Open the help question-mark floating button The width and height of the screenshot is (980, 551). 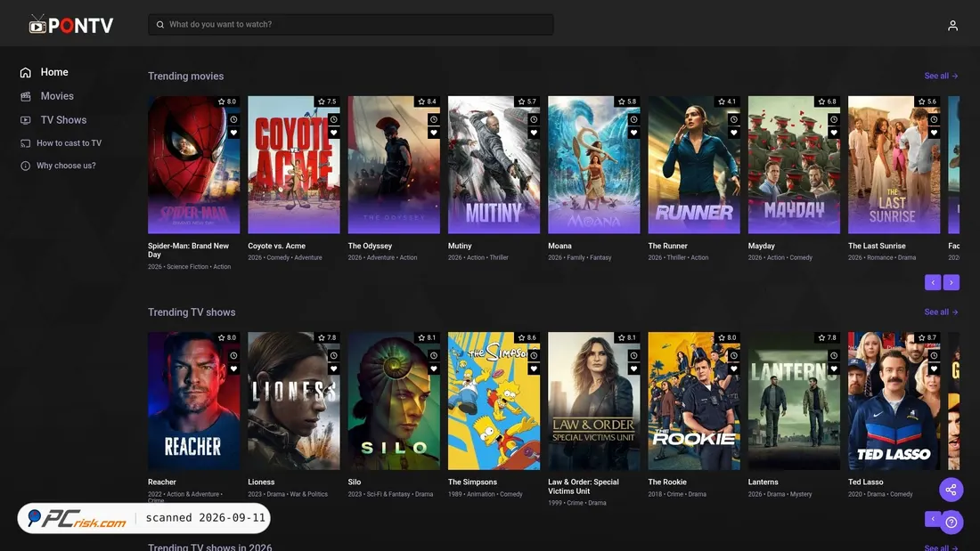click(951, 523)
